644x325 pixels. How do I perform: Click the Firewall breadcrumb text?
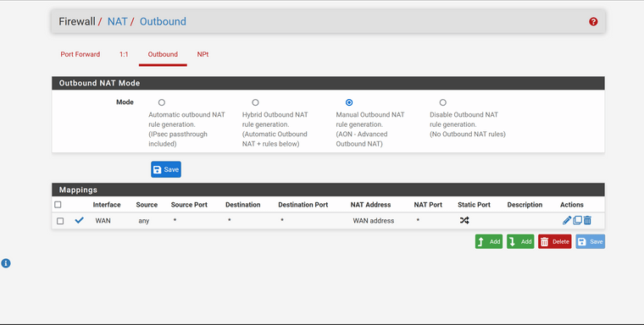(x=77, y=21)
